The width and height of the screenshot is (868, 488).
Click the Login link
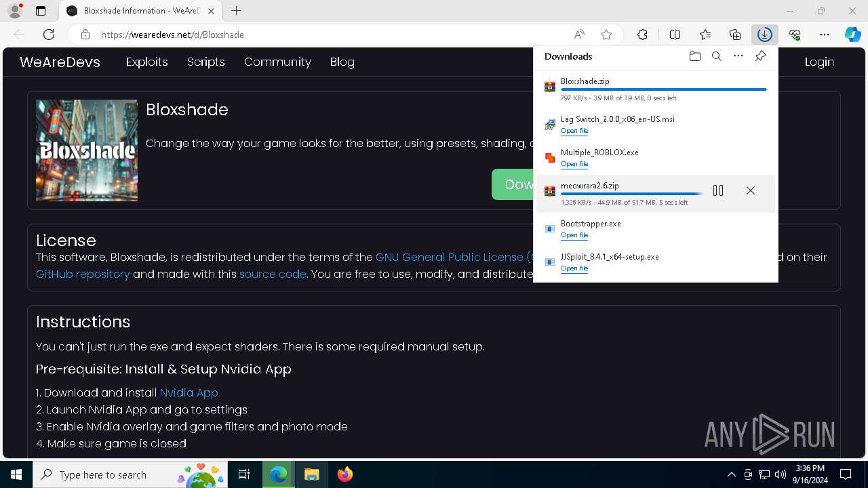(819, 62)
